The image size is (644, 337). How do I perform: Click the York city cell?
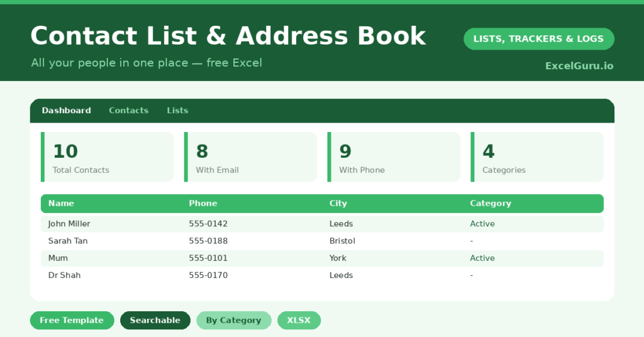click(x=338, y=258)
